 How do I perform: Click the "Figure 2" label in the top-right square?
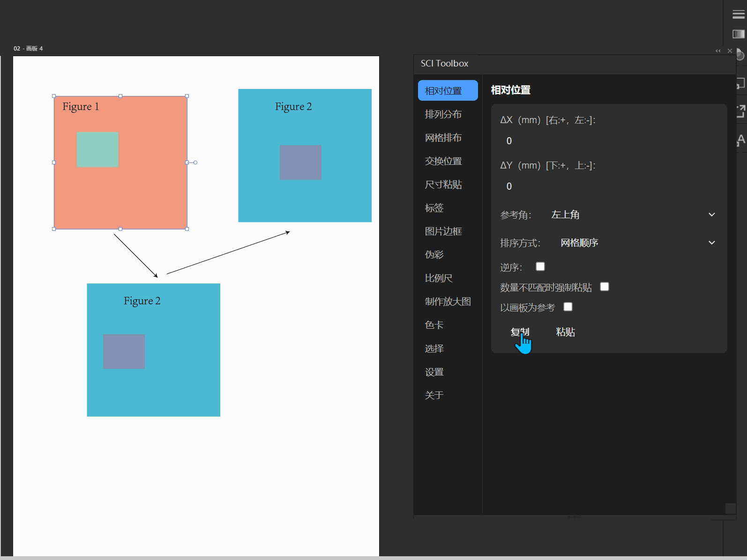click(293, 107)
